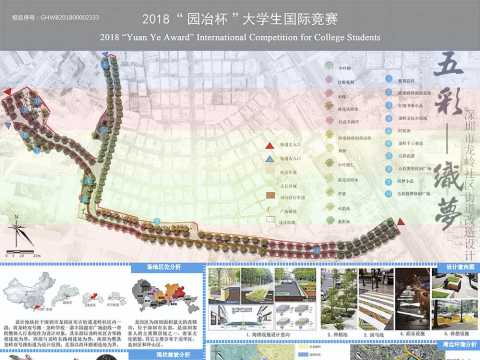The width and height of the screenshot is (480, 360).
Task: Click the first blue numbered circle in legend
Action: tap(389, 79)
